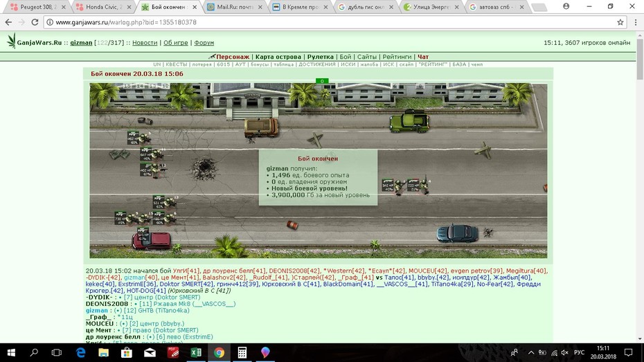Open HOT-DOG[41] player link
The height and width of the screenshot is (362, 644).
(x=146, y=291)
